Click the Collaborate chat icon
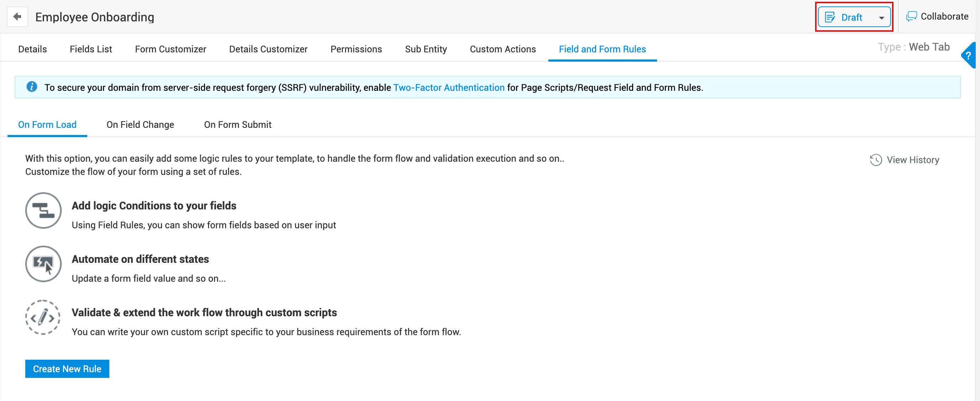 tap(912, 17)
